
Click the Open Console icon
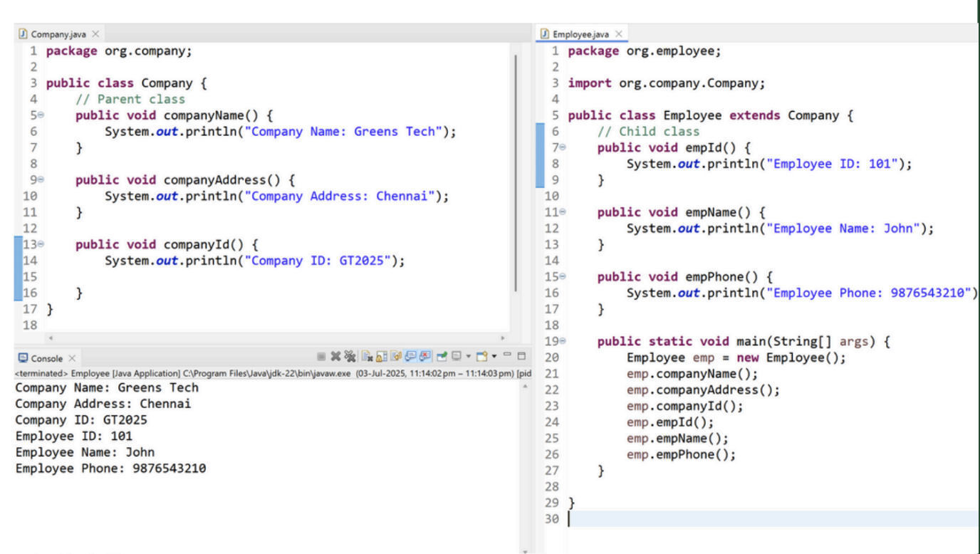pyautogui.click(x=481, y=356)
